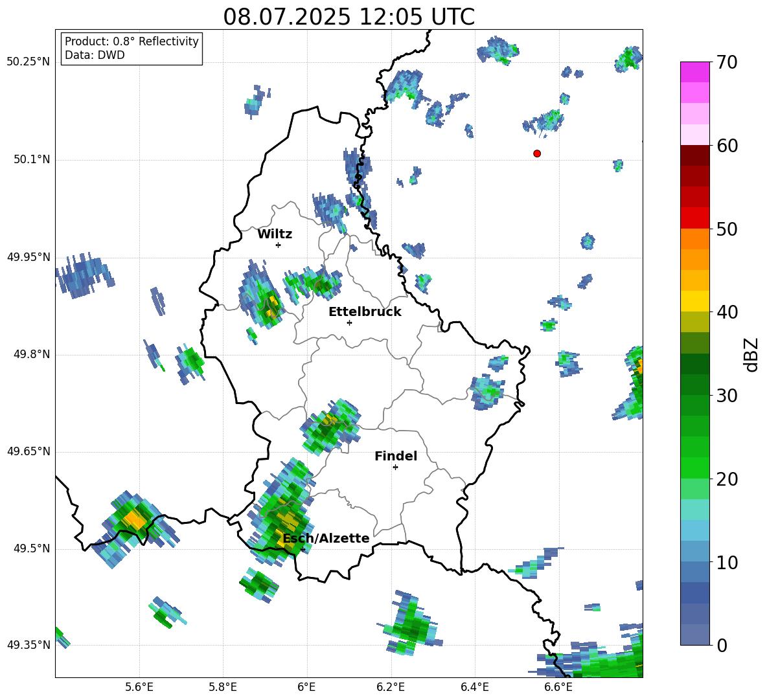
Task: Click the 5.8°E longitude label
Action: [x=223, y=687]
